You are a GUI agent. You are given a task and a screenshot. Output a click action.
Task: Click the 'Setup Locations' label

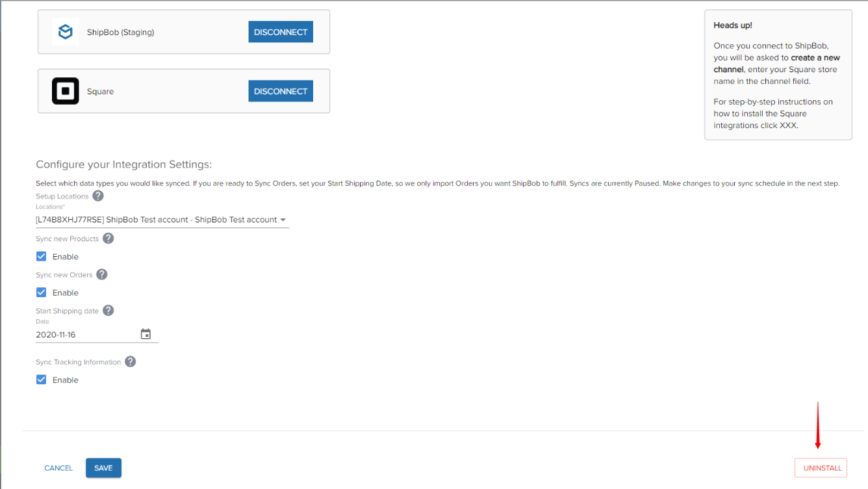tap(62, 196)
